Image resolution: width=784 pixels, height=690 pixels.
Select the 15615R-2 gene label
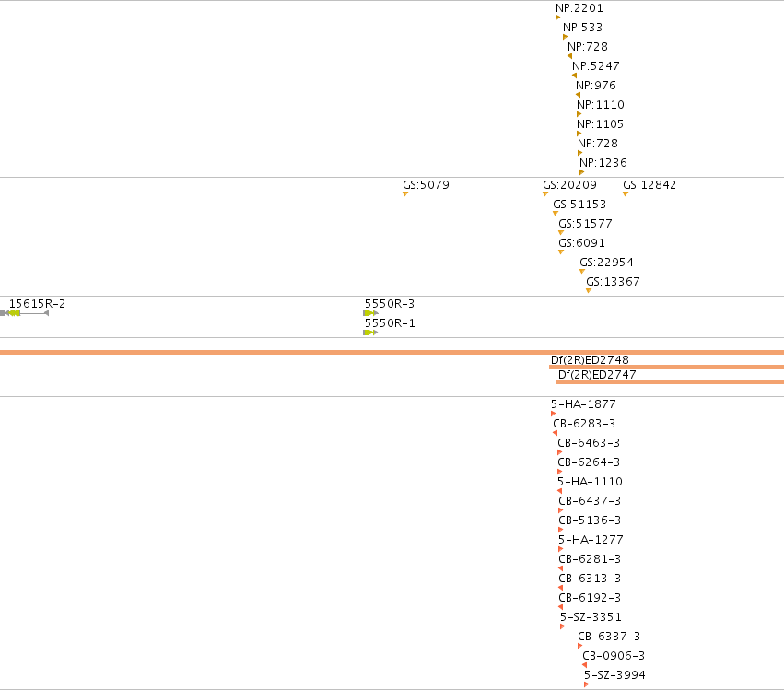(37, 304)
